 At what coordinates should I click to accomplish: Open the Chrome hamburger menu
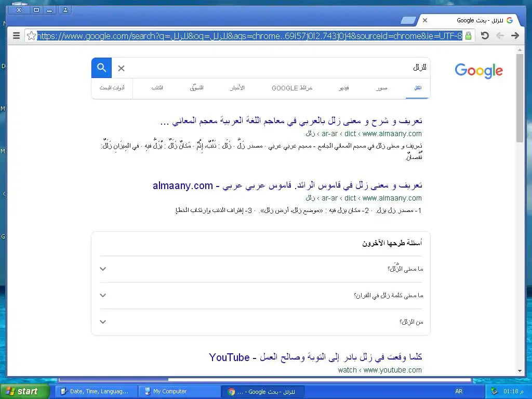[16, 36]
